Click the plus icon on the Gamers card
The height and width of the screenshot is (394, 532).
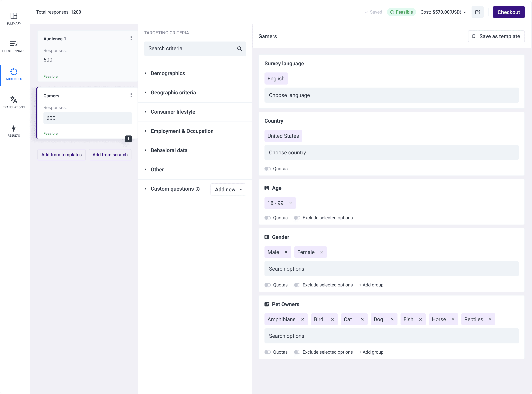click(x=128, y=139)
